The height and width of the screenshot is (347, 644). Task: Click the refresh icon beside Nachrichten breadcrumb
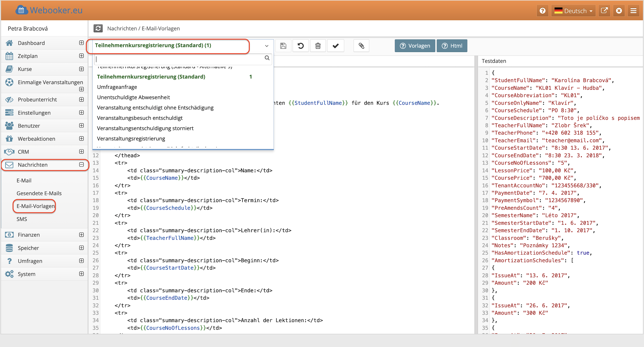(x=98, y=28)
